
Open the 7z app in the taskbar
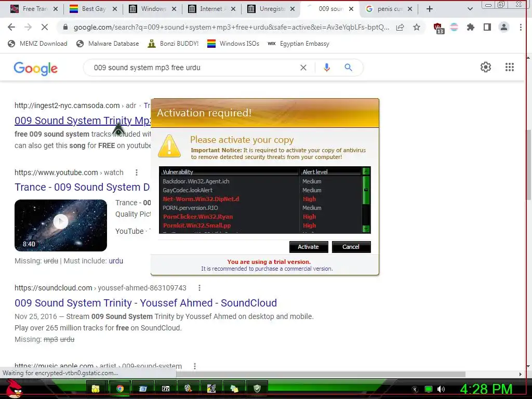[166, 389]
